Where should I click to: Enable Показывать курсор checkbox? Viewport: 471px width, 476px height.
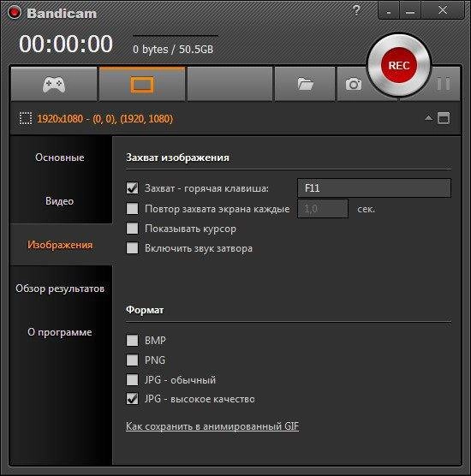tap(132, 229)
